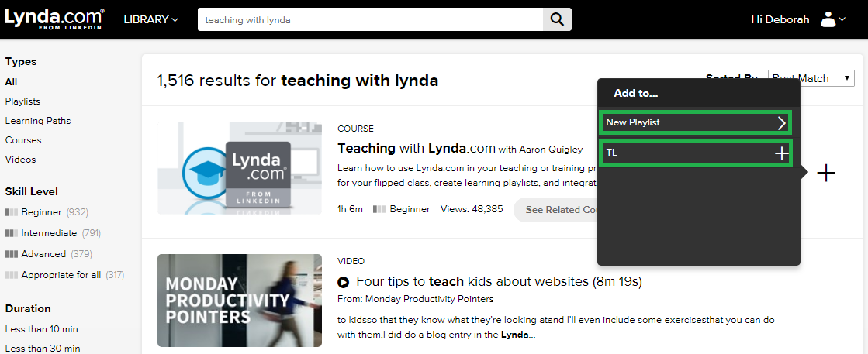Screen dimensions: 868x354
Task: Filter duration Less than 10 min
Action: pos(42,329)
